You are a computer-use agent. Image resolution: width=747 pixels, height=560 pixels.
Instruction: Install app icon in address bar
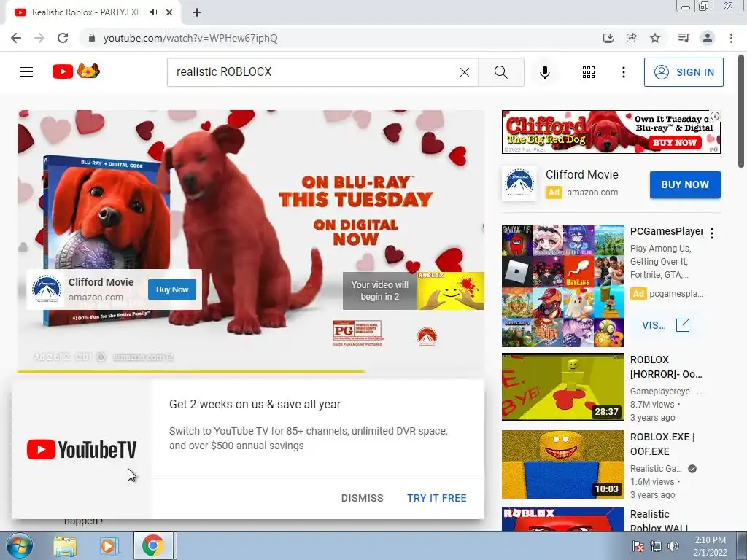[608, 38]
